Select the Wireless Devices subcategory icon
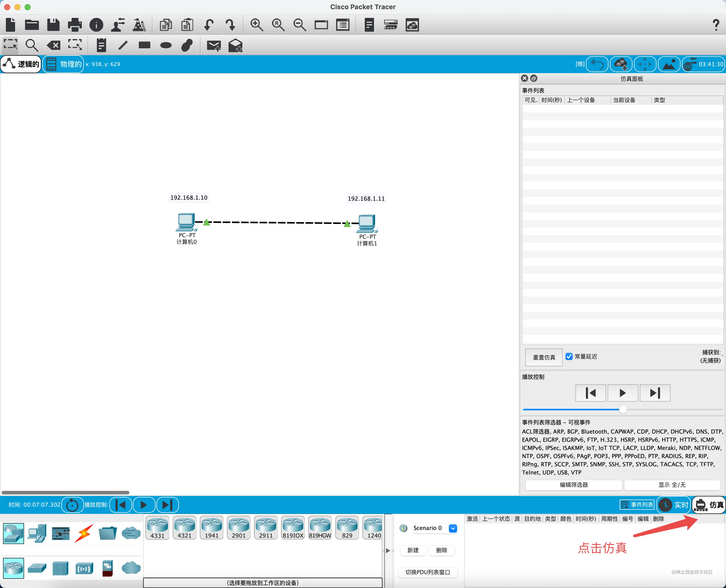Screen dimensions: 726x588 click(x=84, y=568)
